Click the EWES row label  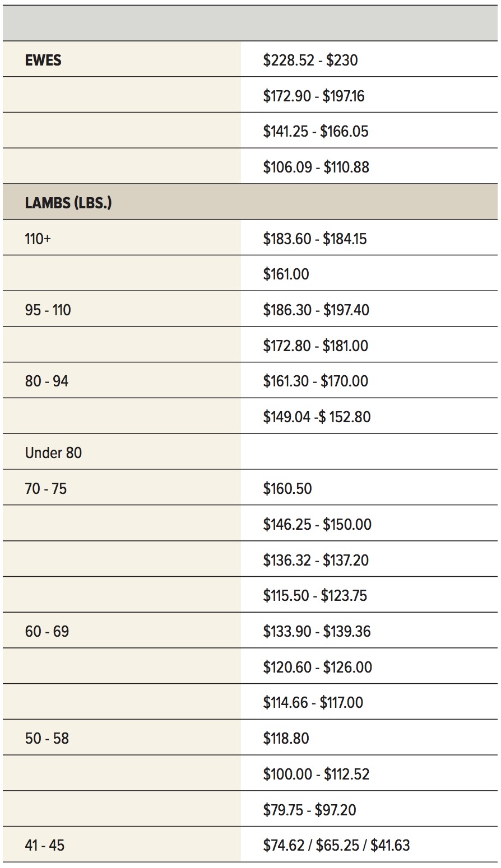43,60
